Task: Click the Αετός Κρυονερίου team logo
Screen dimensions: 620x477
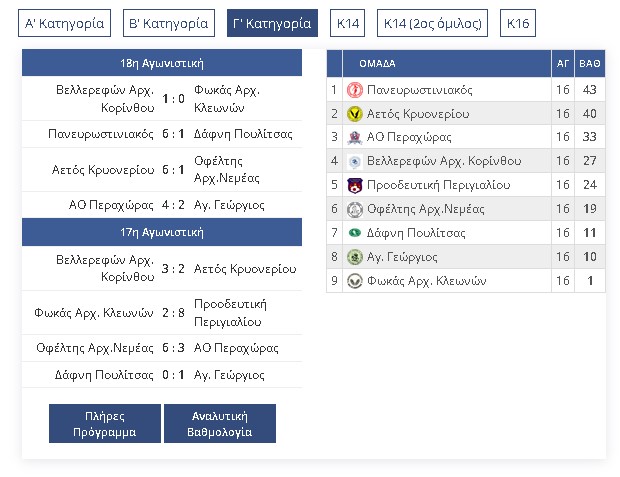Action: coord(354,114)
